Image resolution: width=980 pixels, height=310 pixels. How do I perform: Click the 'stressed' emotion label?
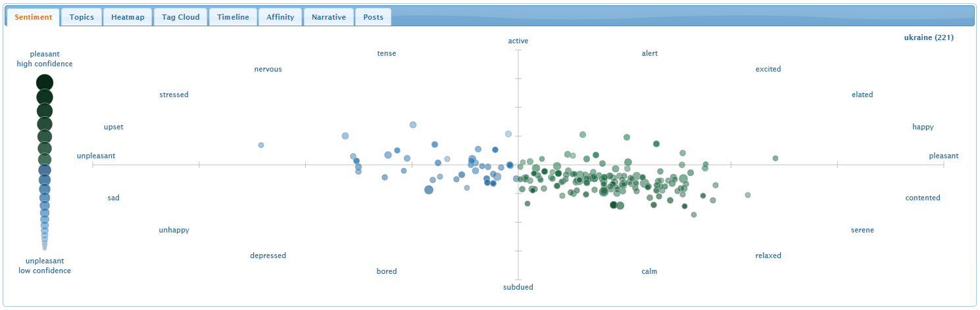coord(174,95)
